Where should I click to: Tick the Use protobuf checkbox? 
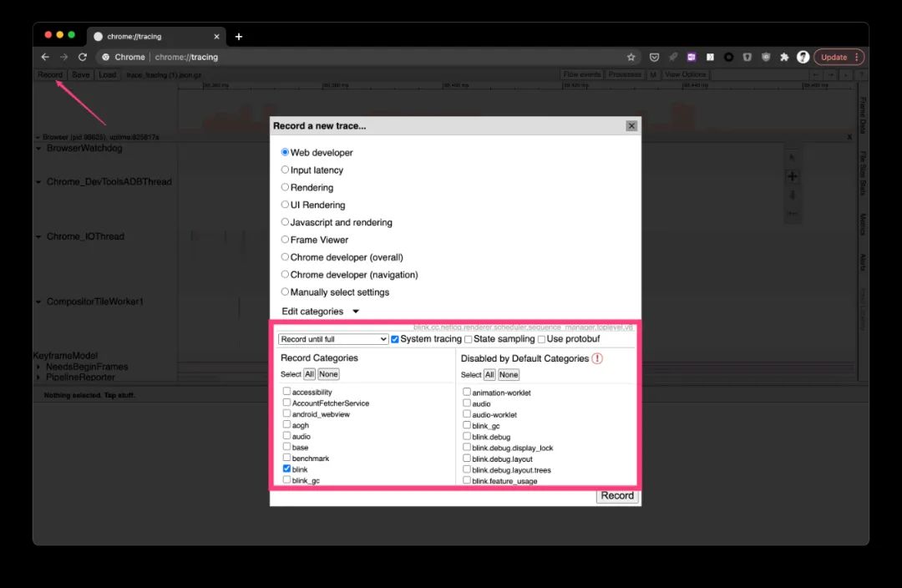click(x=541, y=339)
